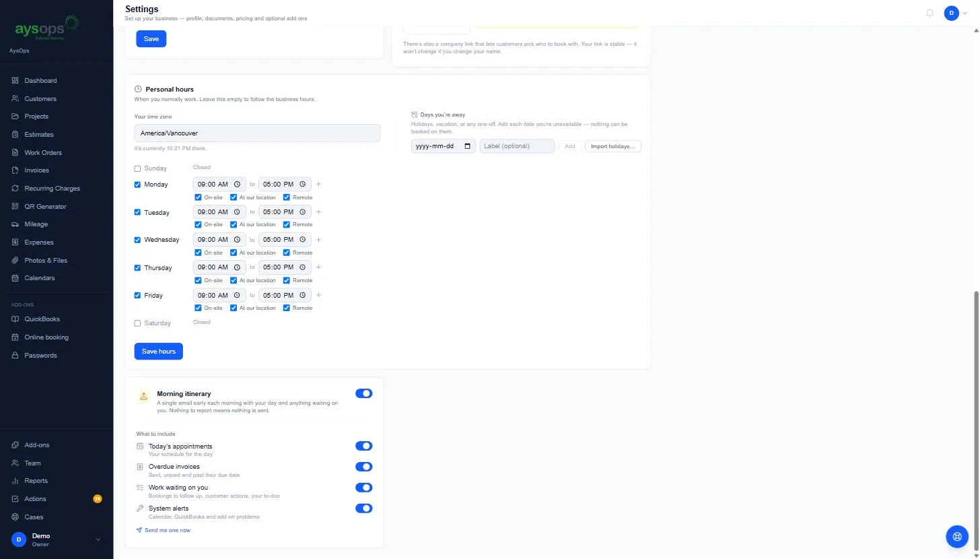Enable the Sunday checkbox
The height and width of the screenshot is (559, 980).
tap(137, 168)
